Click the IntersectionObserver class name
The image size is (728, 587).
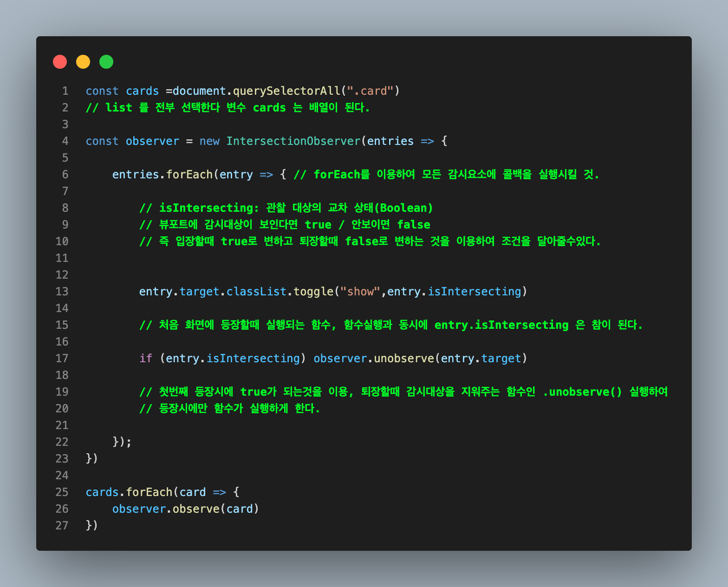[293, 141]
